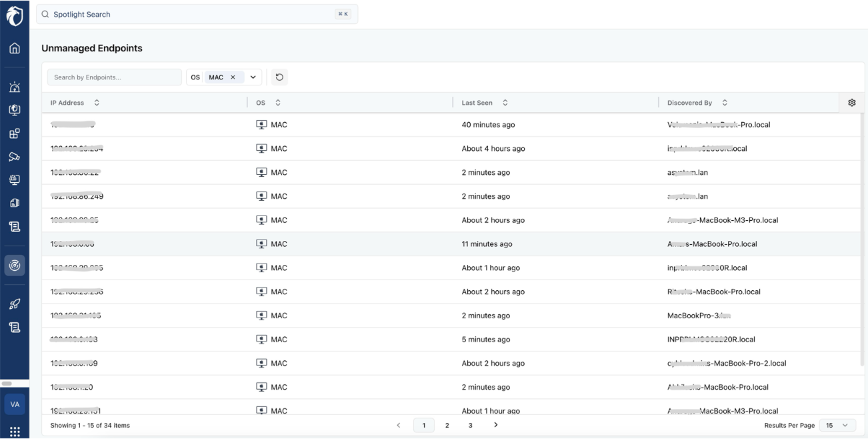
Task: Go to page 2 of results
Action: point(447,425)
